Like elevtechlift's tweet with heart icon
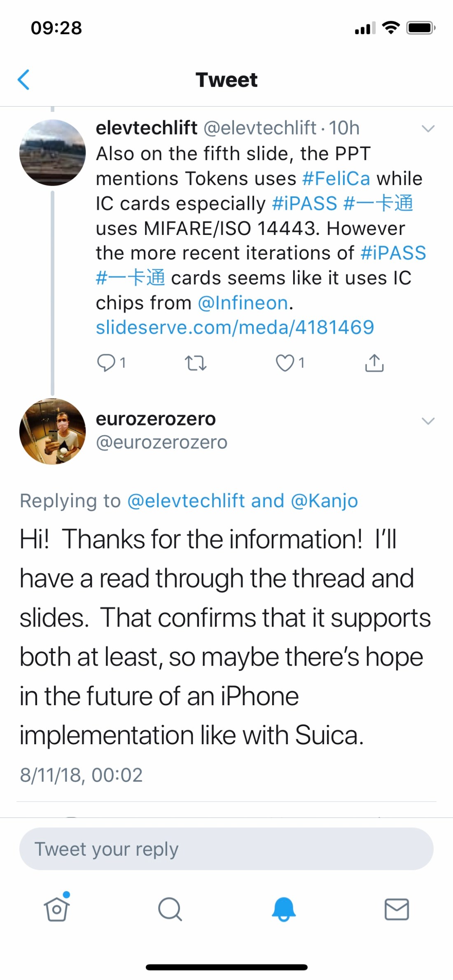The image size is (453, 980). [285, 363]
